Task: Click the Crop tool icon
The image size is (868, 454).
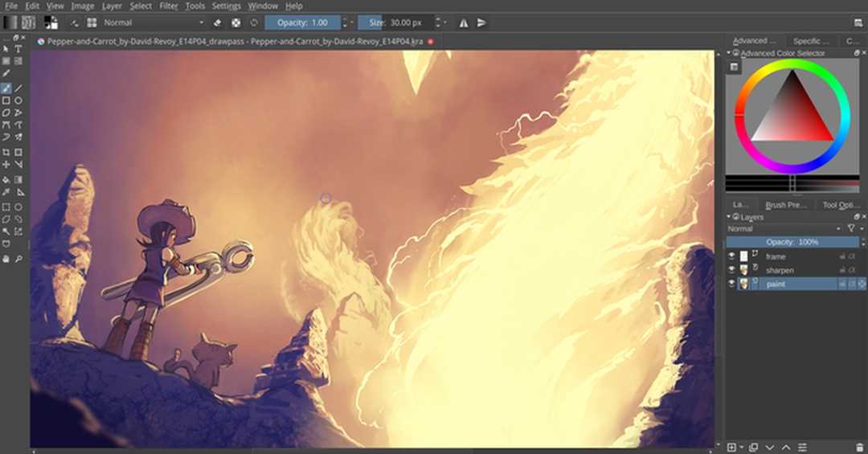Action: point(6,153)
